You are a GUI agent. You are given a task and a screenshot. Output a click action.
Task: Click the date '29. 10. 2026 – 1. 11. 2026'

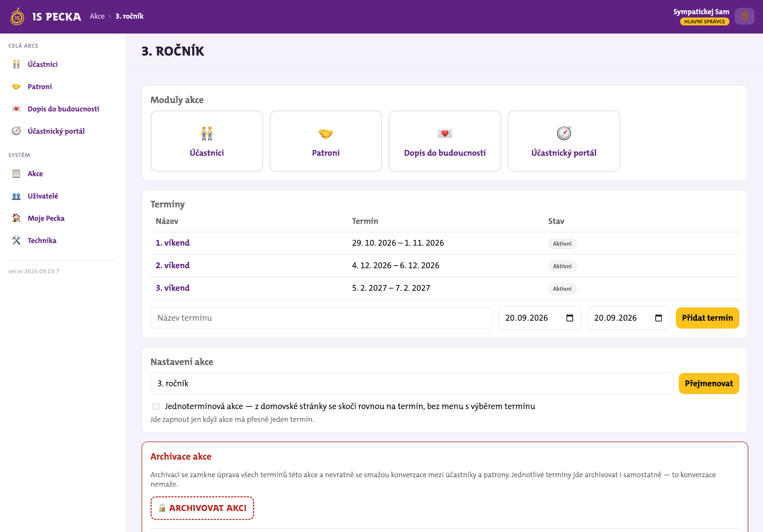point(398,243)
